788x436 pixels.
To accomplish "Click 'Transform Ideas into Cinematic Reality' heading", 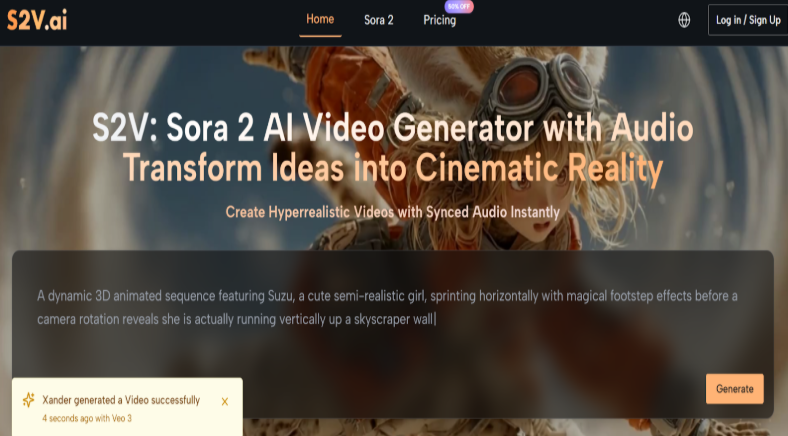I will pos(393,167).
